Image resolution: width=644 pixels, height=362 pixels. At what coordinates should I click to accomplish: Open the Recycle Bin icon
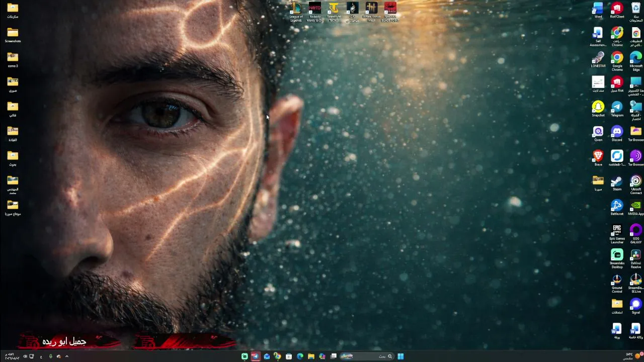(x=636, y=12)
